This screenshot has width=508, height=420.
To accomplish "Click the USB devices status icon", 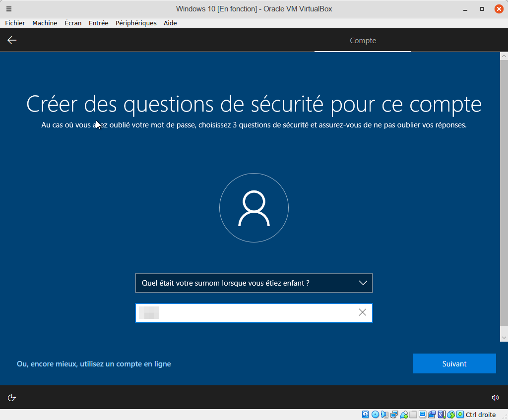I will click(x=404, y=415).
